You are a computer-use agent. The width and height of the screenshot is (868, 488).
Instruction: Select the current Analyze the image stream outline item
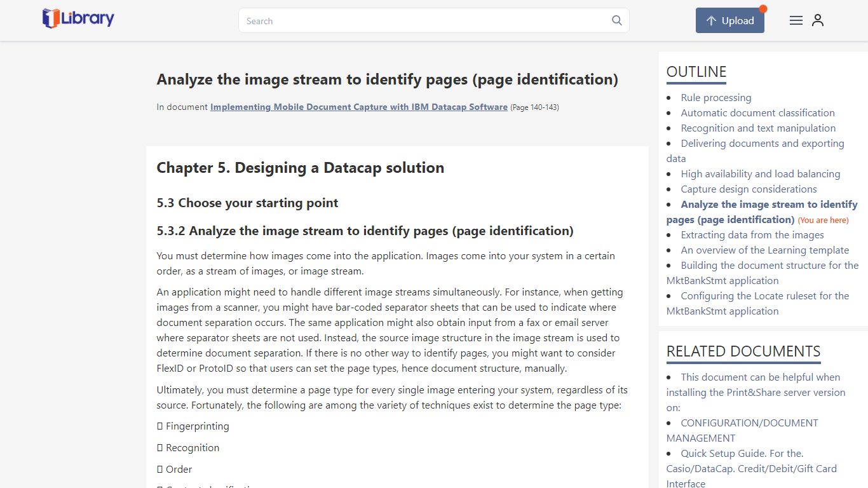(x=762, y=212)
